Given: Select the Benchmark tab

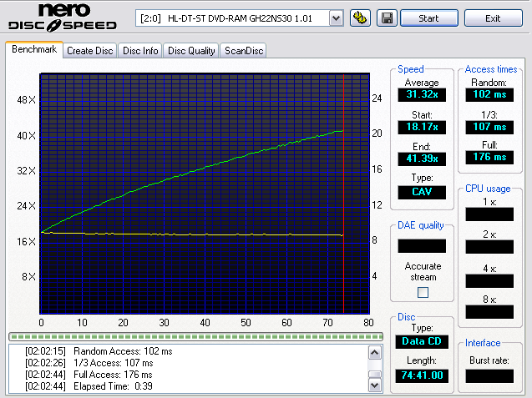Looking at the screenshot, I should click(x=34, y=50).
